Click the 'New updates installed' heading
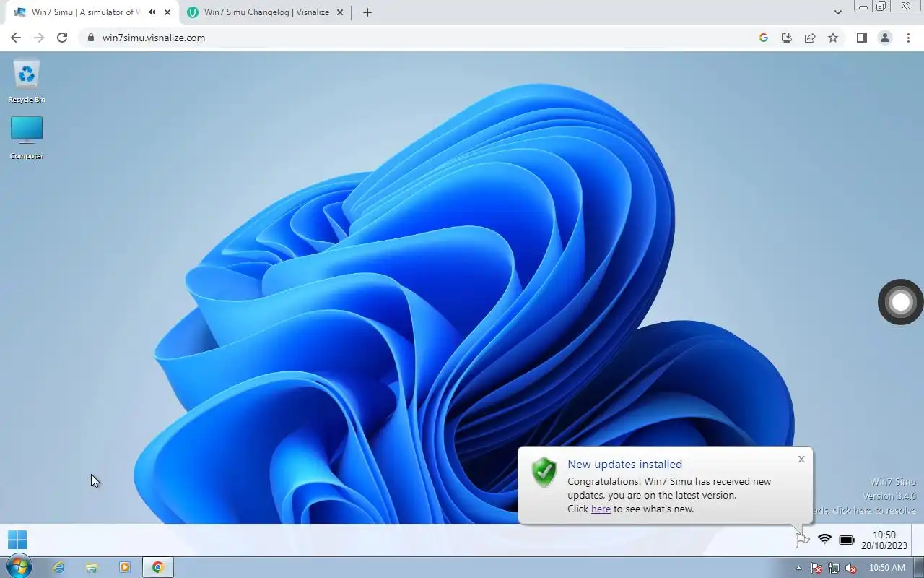Screen dimensions: 924x578 pos(624,465)
